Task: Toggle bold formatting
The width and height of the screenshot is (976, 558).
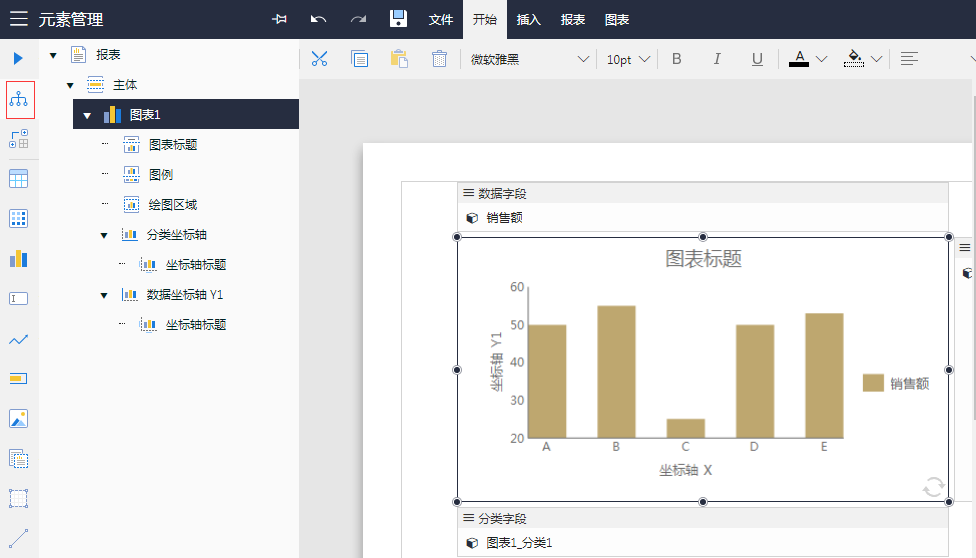Action: click(x=677, y=59)
